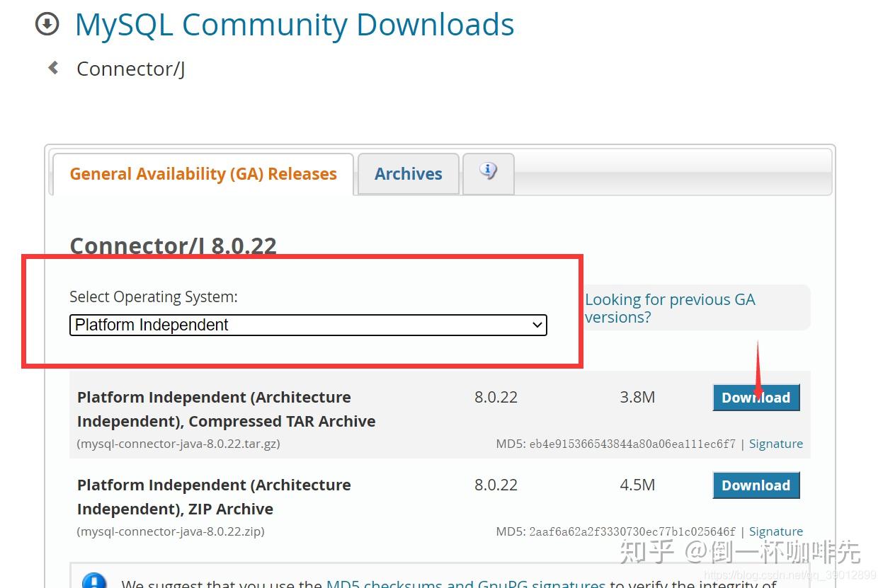Open the information tab icon

488,172
